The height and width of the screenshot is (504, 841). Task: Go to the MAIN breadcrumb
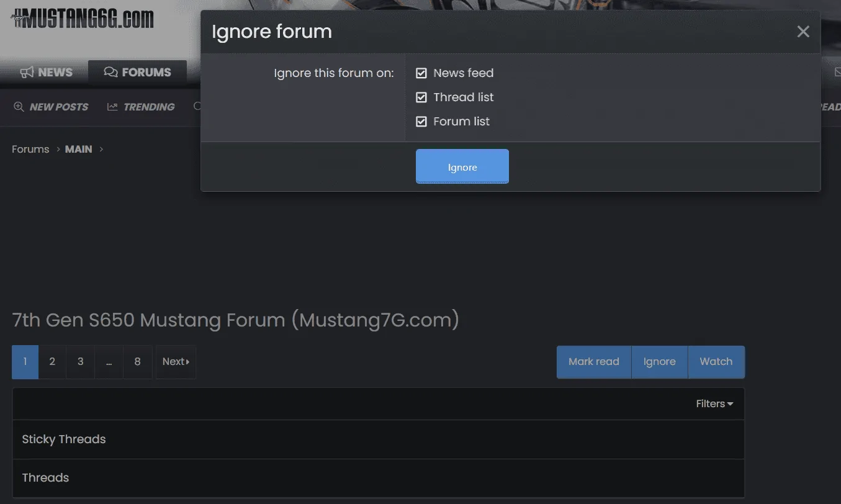[x=79, y=149]
